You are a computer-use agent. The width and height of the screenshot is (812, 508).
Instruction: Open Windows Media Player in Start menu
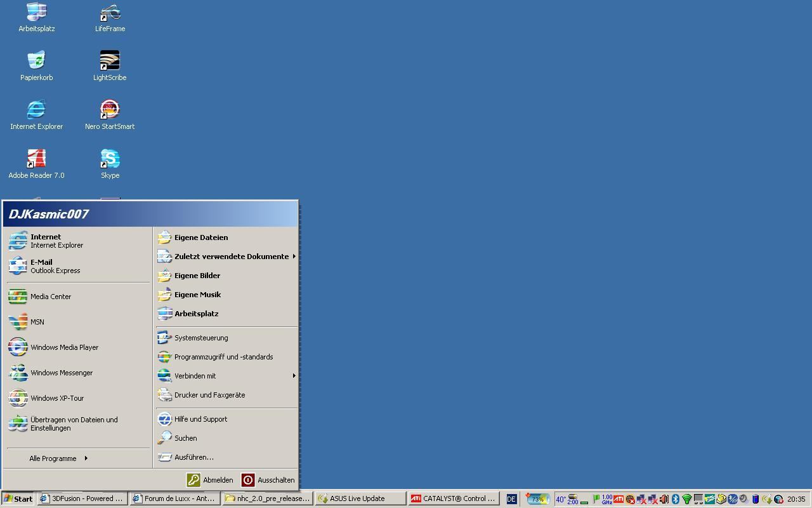pos(78,347)
